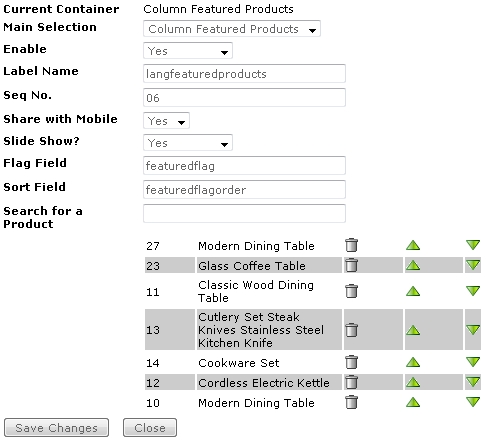Screen dimensions: 486x441
Task: Click into the Label Name text field
Action: (x=244, y=74)
